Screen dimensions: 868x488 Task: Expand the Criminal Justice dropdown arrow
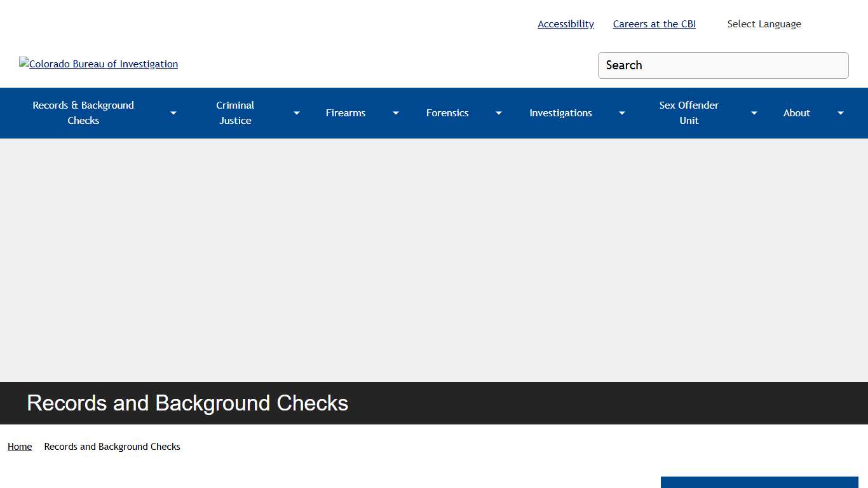[x=296, y=112]
